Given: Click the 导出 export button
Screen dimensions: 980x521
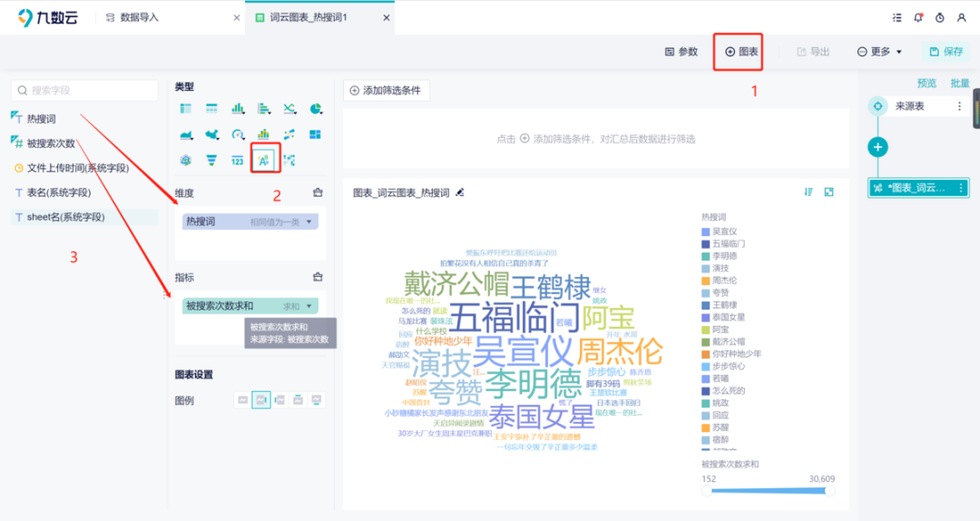Looking at the screenshot, I should click(813, 52).
